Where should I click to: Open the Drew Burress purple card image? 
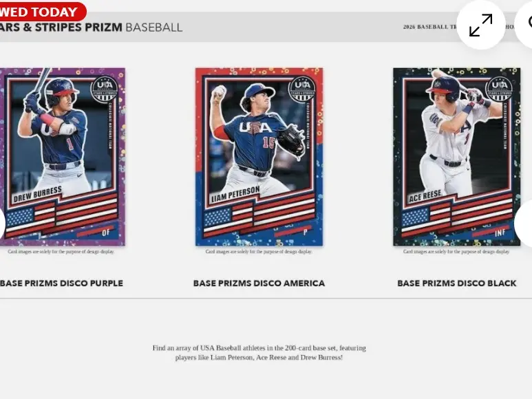point(63,157)
